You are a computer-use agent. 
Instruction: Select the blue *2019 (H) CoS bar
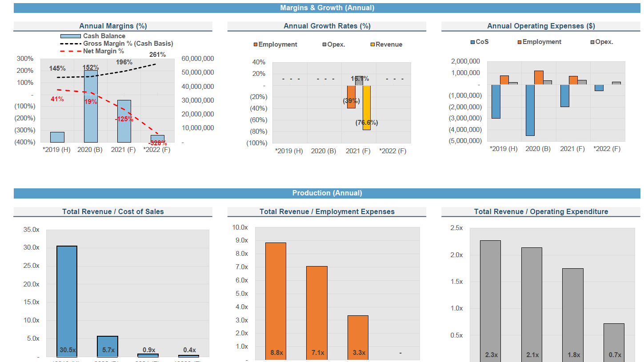click(496, 102)
